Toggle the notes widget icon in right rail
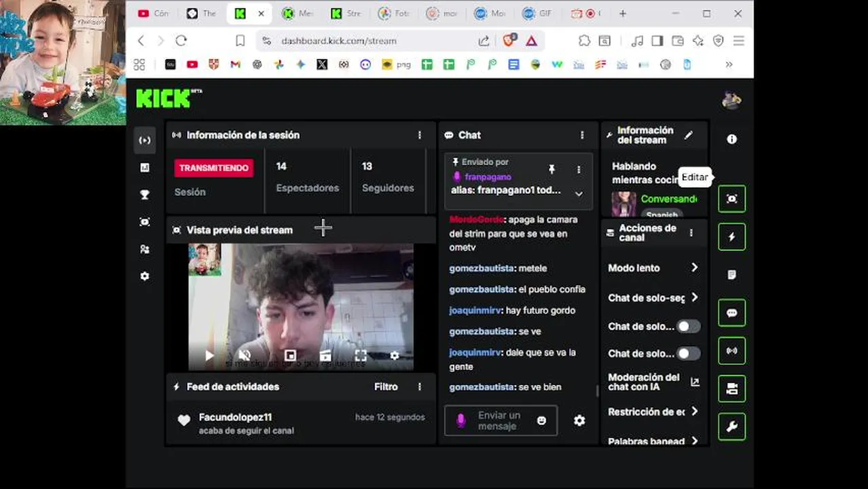This screenshot has width=868, height=489. point(731,275)
